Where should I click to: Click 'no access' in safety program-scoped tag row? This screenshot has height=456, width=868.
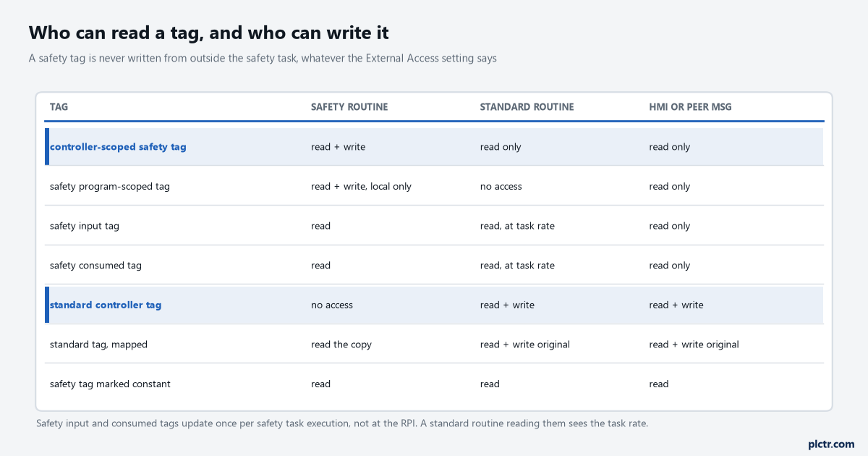point(501,186)
